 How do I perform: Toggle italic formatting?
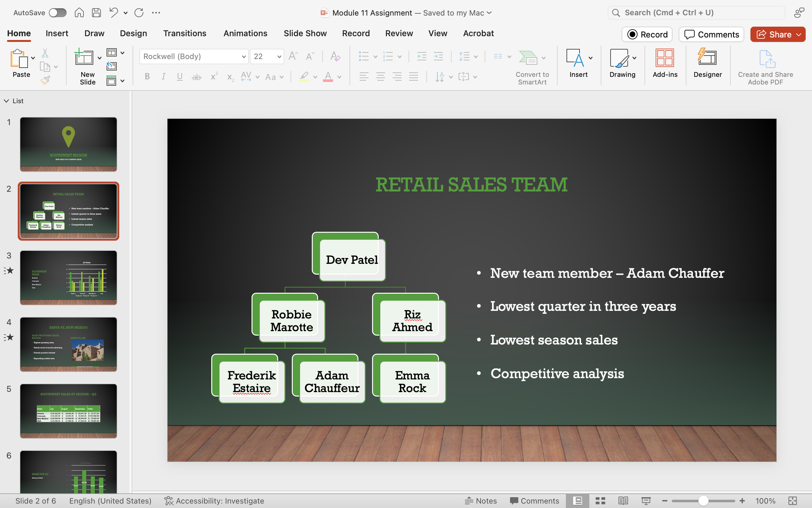click(x=163, y=77)
